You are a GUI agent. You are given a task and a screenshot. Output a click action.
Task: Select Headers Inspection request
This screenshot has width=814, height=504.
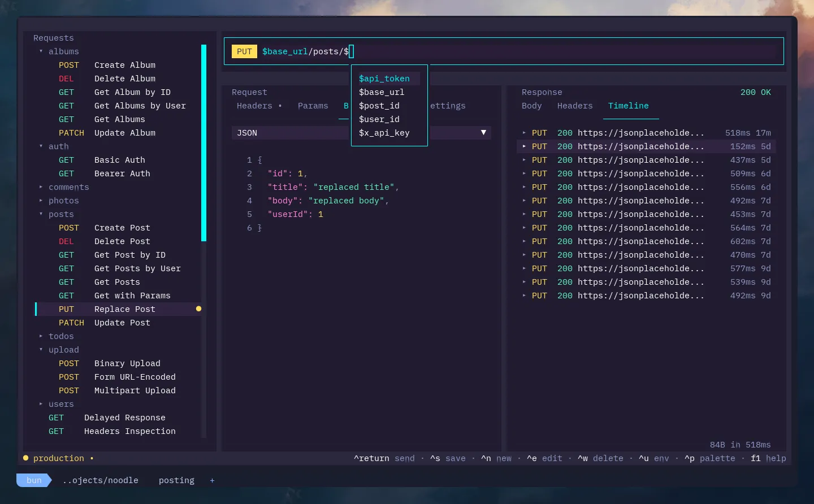(x=130, y=431)
